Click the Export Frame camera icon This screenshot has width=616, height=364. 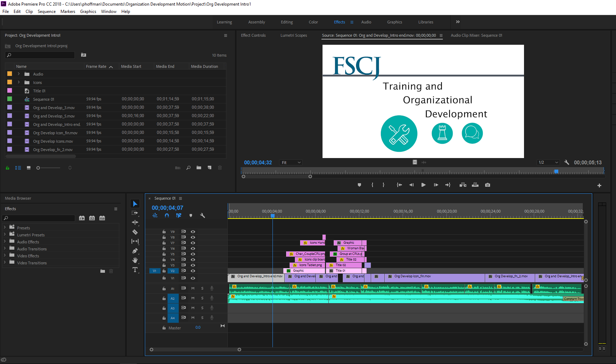pos(488,185)
